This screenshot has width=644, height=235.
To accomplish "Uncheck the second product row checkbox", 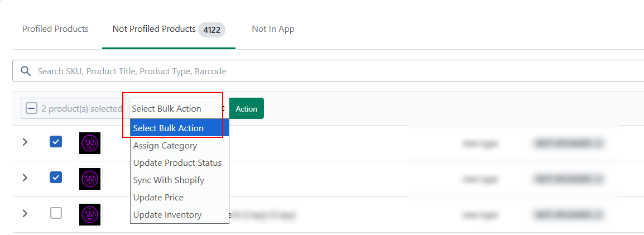I will pyautogui.click(x=56, y=178).
